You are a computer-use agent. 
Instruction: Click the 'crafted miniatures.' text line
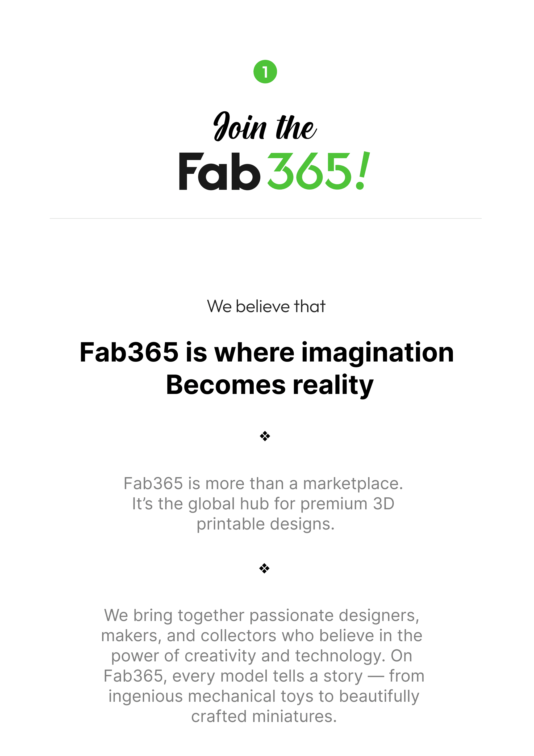click(264, 716)
